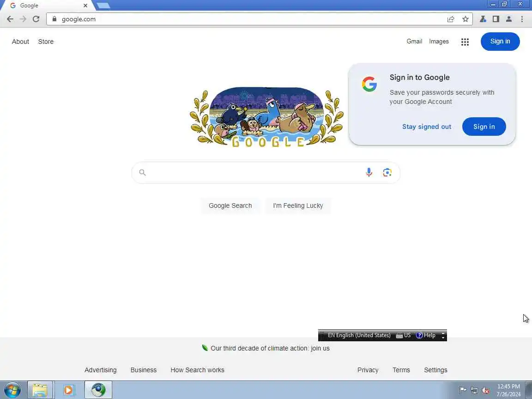Open Chrome Labs flask icon
Viewport: 532px width, 399px height.
pyautogui.click(x=483, y=19)
